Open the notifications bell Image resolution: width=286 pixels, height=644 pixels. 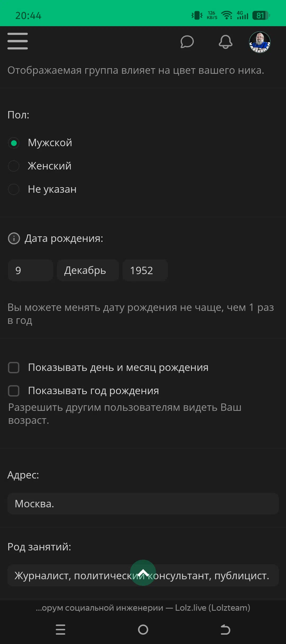point(225,42)
